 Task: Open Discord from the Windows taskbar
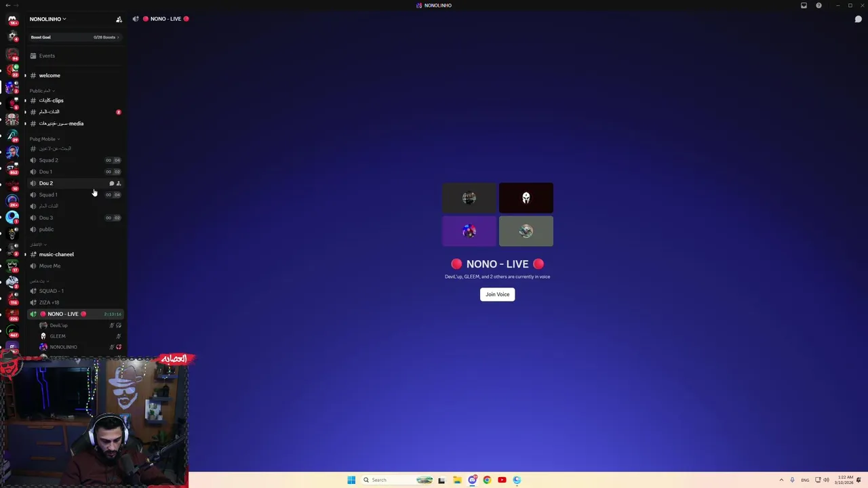click(x=472, y=480)
